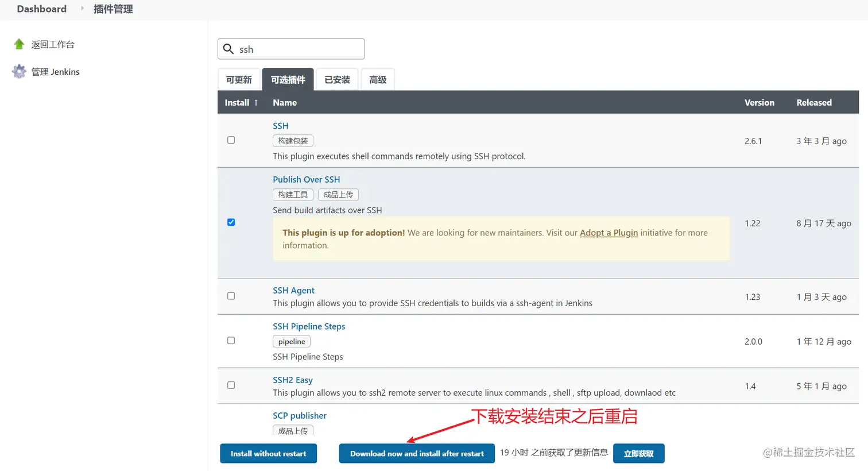Tick the SSH plugin checkbox

tap(231, 140)
